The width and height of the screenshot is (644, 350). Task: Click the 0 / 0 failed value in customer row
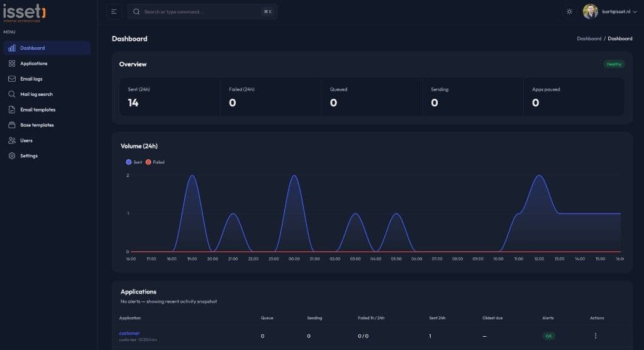tap(363, 336)
